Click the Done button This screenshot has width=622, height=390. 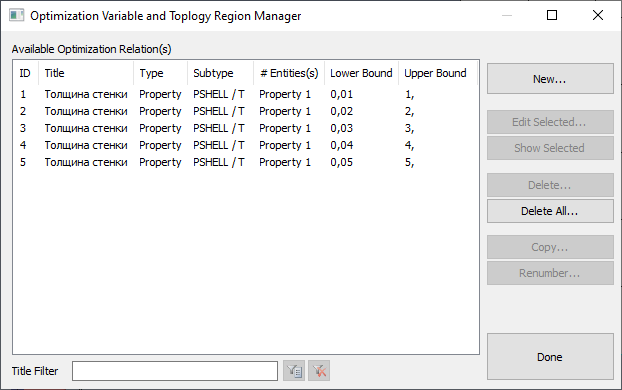(550, 357)
